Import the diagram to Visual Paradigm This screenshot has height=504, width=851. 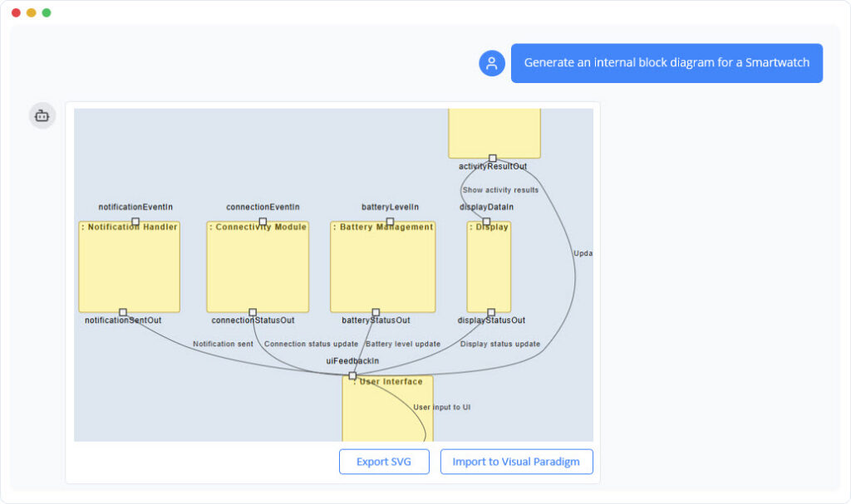pyautogui.click(x=516, y=462)
